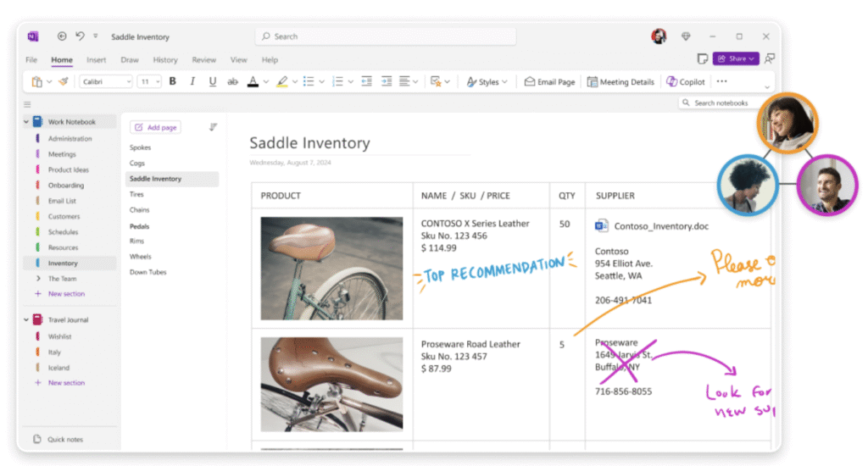Click the paragraph alignment icon

click(x=404, y=81)
